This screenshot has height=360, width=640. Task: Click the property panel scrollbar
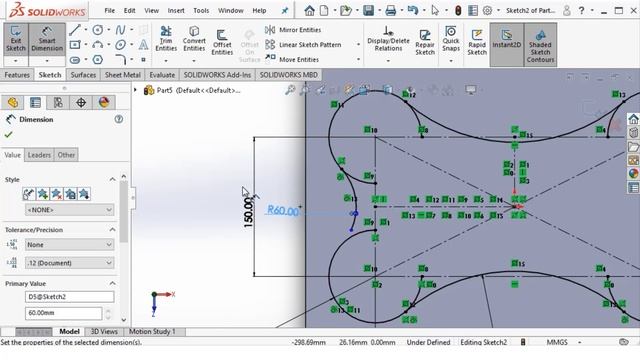click(x=124, y=212)
